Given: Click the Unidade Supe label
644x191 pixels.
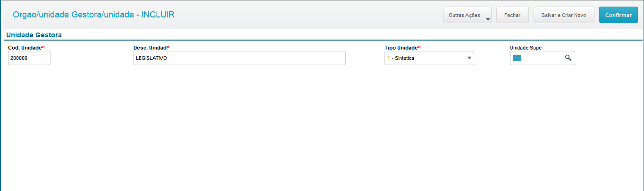Looking at the screenshot, I should (526, 48).
